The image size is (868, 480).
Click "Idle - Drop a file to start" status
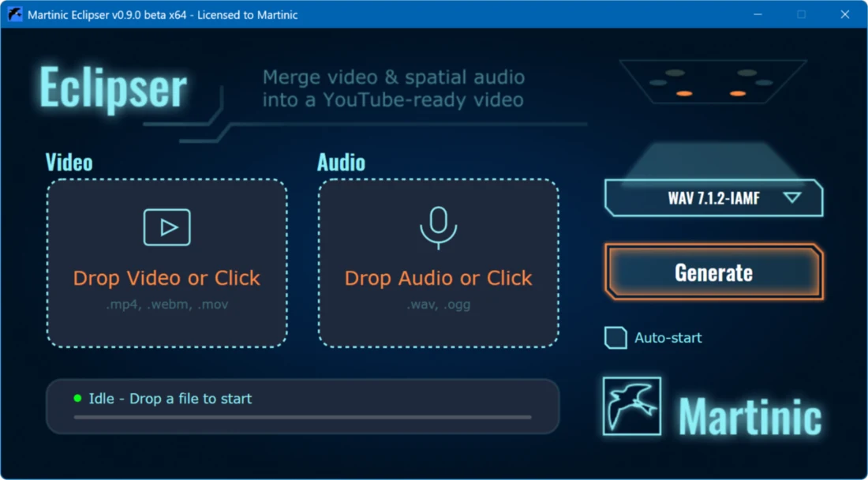coord(170,398)
